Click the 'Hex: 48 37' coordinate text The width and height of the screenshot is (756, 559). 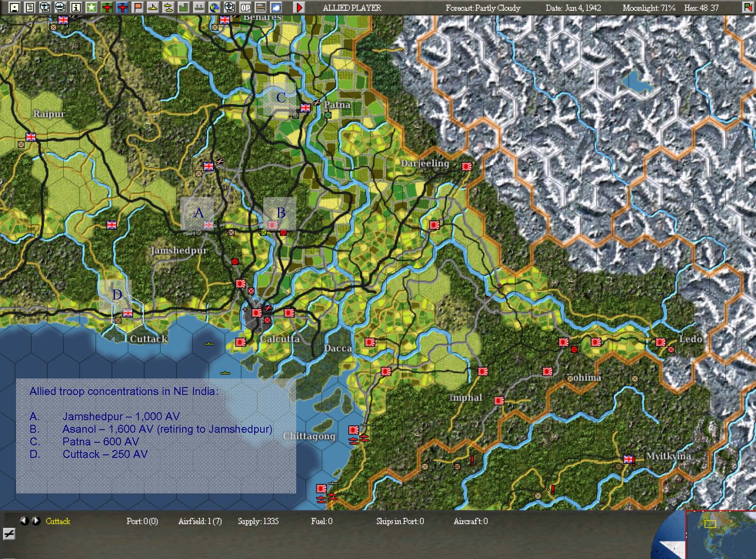701,8
